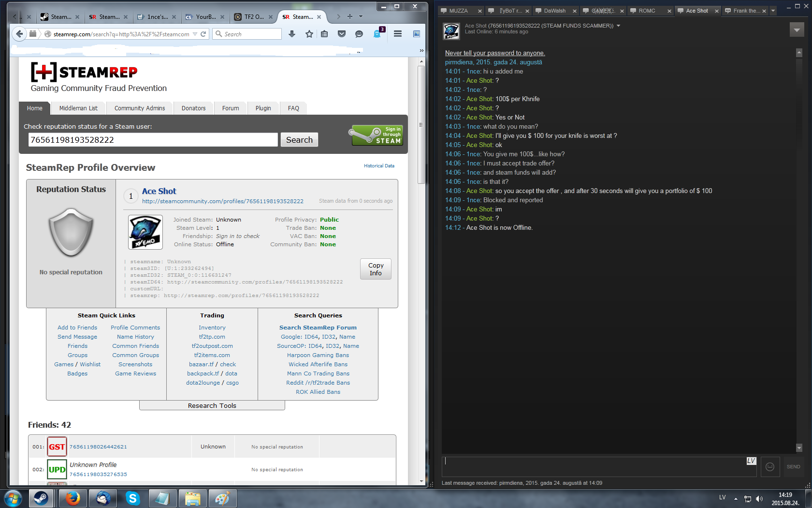Open dropdown arrow beside Ace Shot's name
The width and height of the screenshot is (812, 508).
pos(618,26)
